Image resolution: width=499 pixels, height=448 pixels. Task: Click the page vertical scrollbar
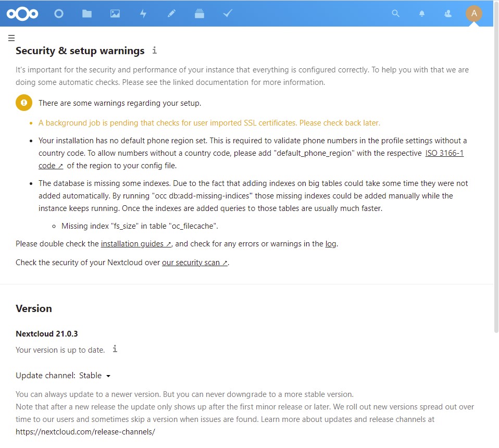[x=496, y=167]
